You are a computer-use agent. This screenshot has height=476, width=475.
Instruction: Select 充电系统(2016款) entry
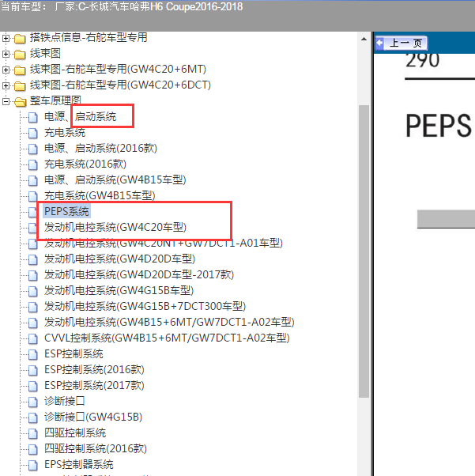(x=85, y=164)
